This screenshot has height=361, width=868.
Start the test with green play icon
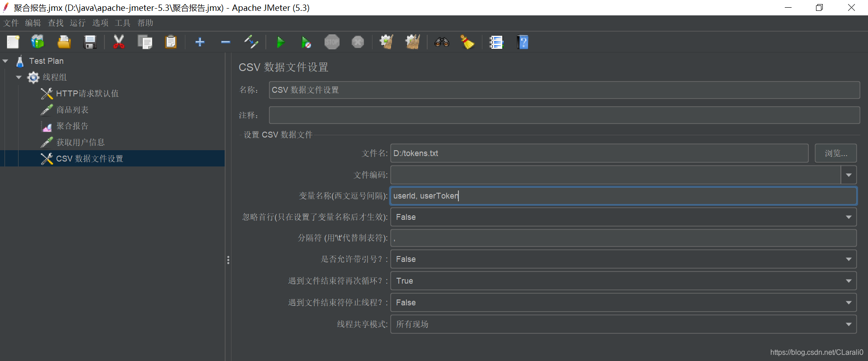tap(280, 43)
